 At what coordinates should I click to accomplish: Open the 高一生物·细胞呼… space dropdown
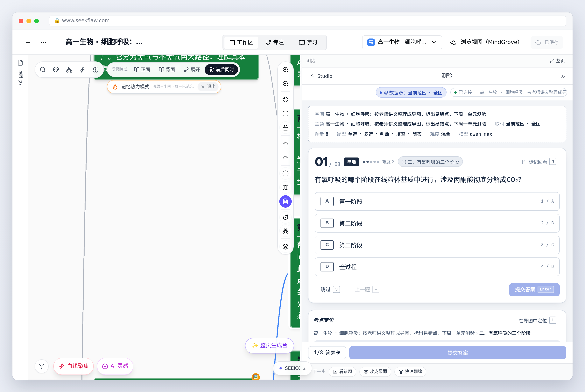pyautogui.click(x=402, y=42)
